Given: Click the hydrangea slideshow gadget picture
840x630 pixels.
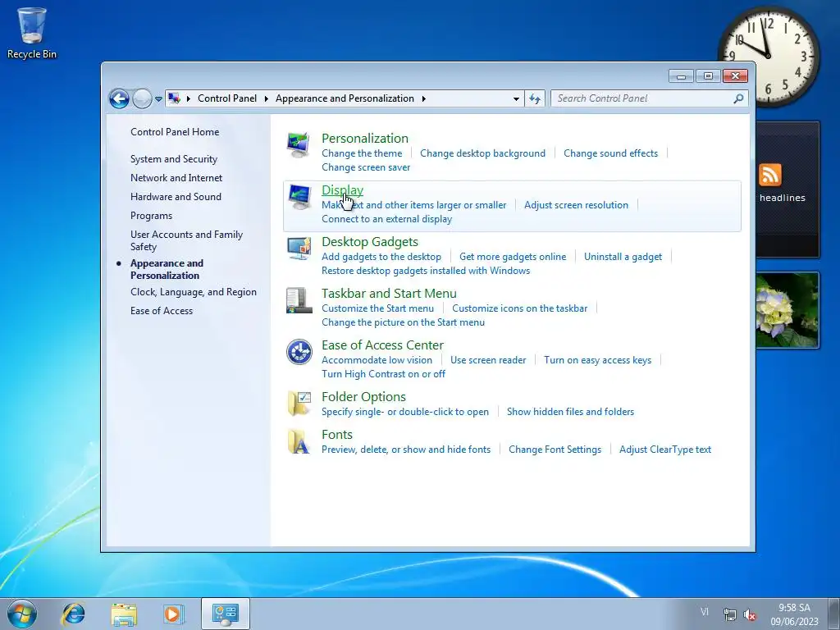Looking at the screenshot, I should pyautogui.click(x=787, y=310).
